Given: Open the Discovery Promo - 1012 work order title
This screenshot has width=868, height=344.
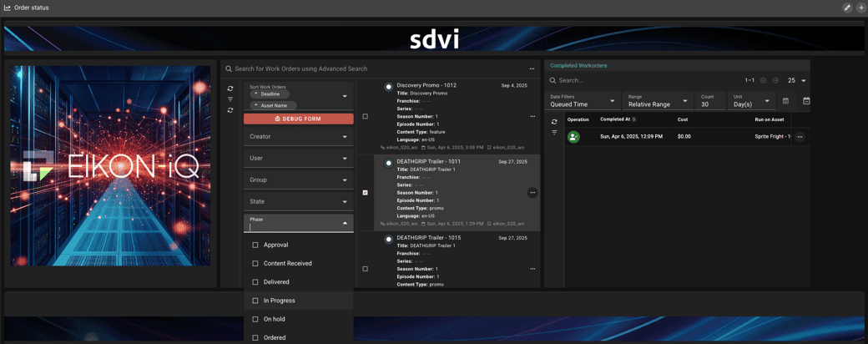Looking at the screenshot, I should point(426,86).
